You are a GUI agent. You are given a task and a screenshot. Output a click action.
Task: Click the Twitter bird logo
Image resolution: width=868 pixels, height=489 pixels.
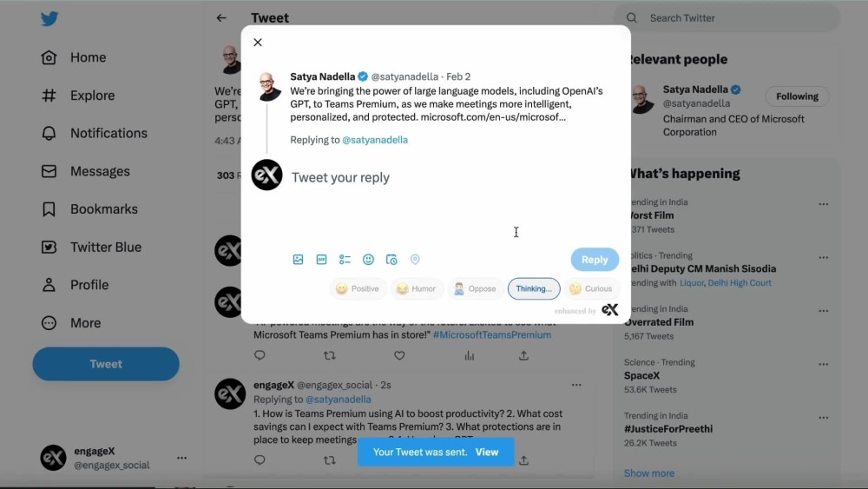pos(49,19)
